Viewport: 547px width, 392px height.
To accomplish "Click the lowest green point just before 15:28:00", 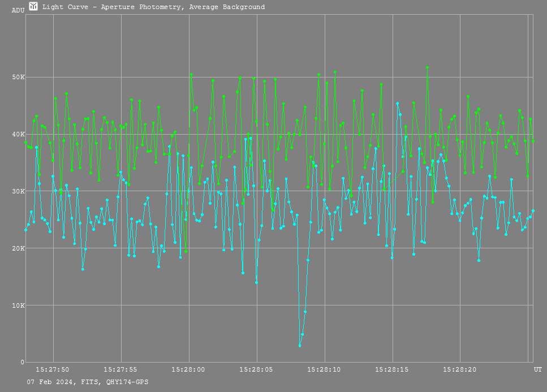I will tap(186, 251).
